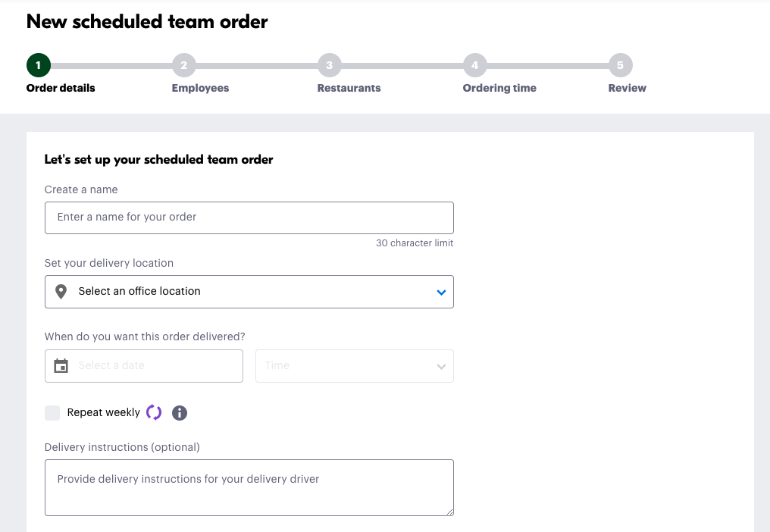Click step 2 Employees circle
This screenshot has width=770, height=532.
click(x=183, y=65)
